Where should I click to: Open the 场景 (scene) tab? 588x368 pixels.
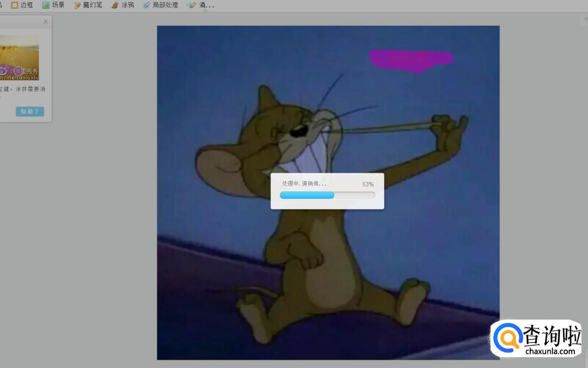tap(53, 5)
